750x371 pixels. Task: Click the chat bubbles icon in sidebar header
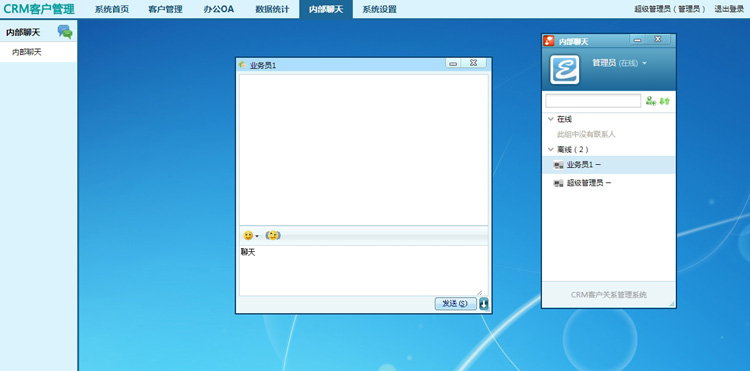click(65, 32)
